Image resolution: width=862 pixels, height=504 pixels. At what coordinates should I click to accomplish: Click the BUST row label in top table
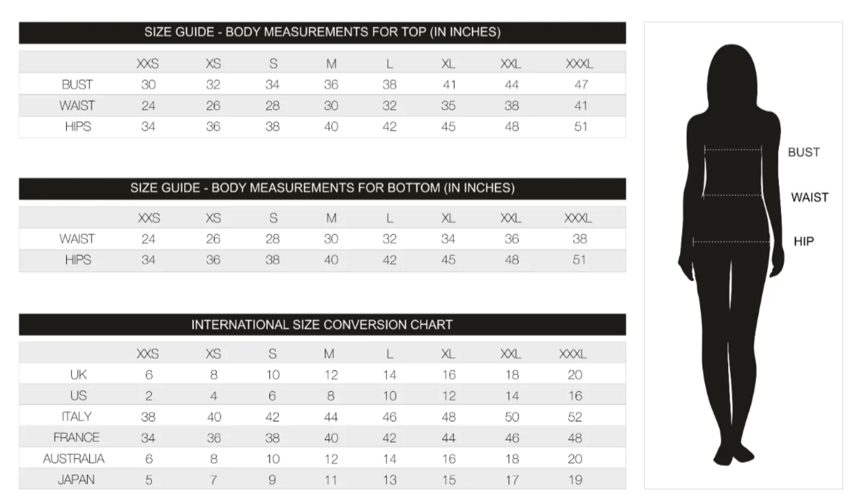click(x=77, y=84)
